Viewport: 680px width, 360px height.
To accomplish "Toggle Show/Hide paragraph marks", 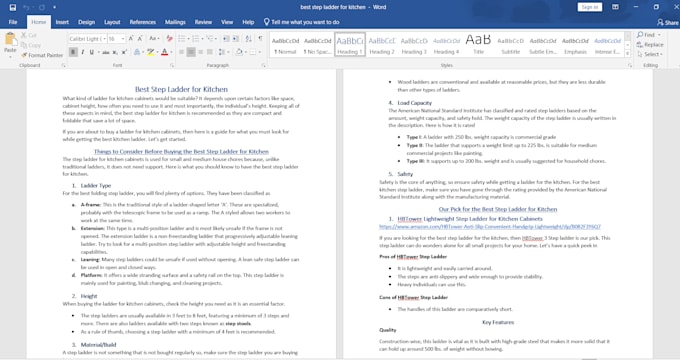I will 260,39.
